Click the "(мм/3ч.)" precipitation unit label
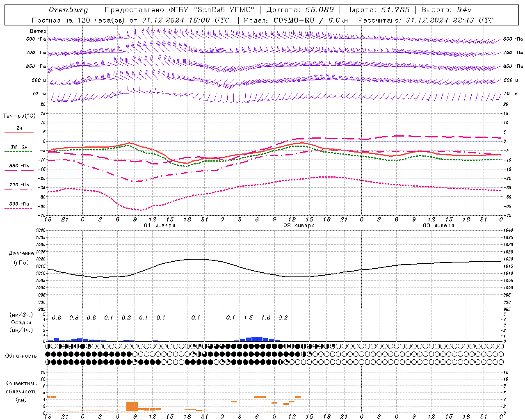The image size is (525, 420). tap(21, 315)
